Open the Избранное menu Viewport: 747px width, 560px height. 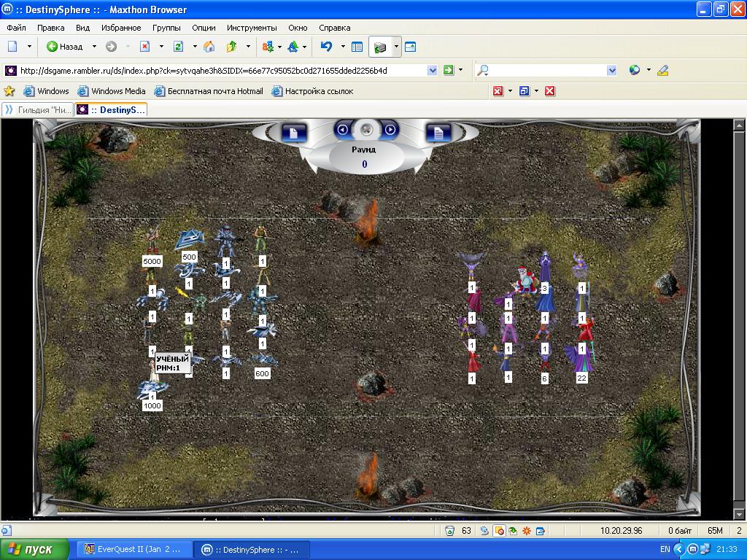121,28
